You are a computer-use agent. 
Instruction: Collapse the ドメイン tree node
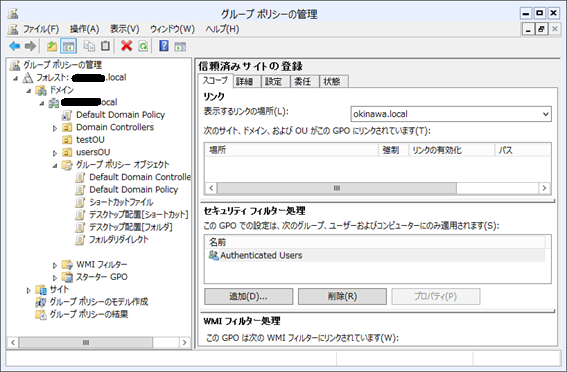29,91
